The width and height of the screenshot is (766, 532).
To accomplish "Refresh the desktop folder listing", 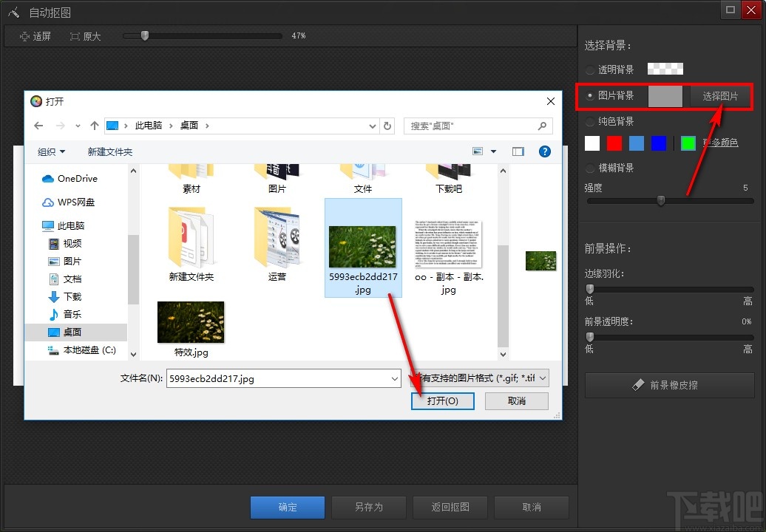I will [387, 126].
